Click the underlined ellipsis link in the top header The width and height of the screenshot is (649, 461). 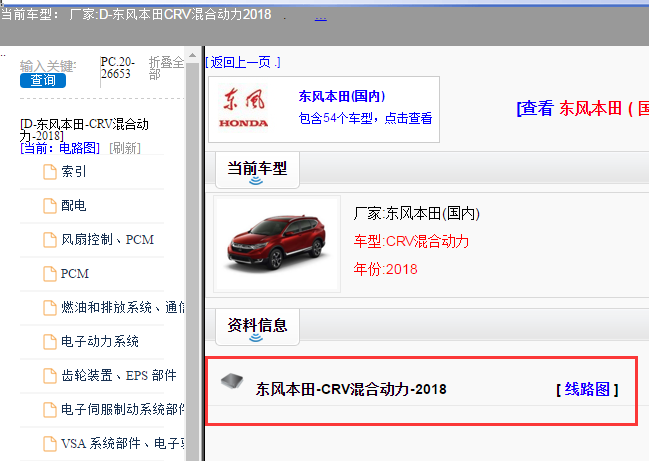(321, 17)
